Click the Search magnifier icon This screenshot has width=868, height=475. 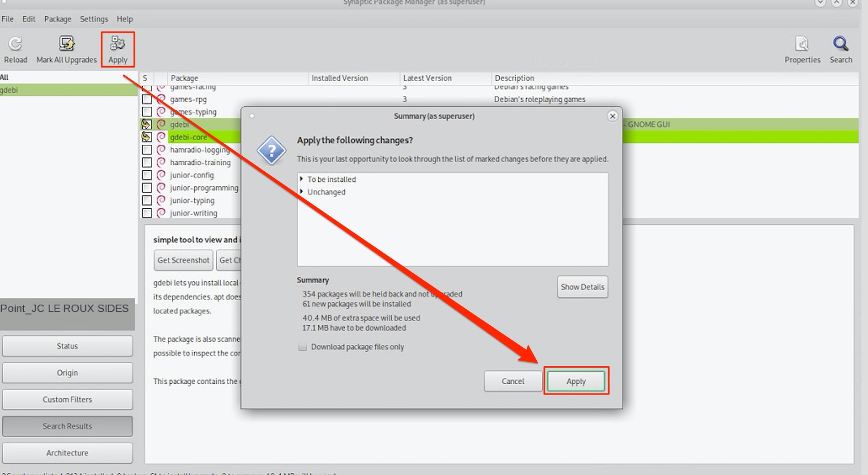[x=841, y=43]
